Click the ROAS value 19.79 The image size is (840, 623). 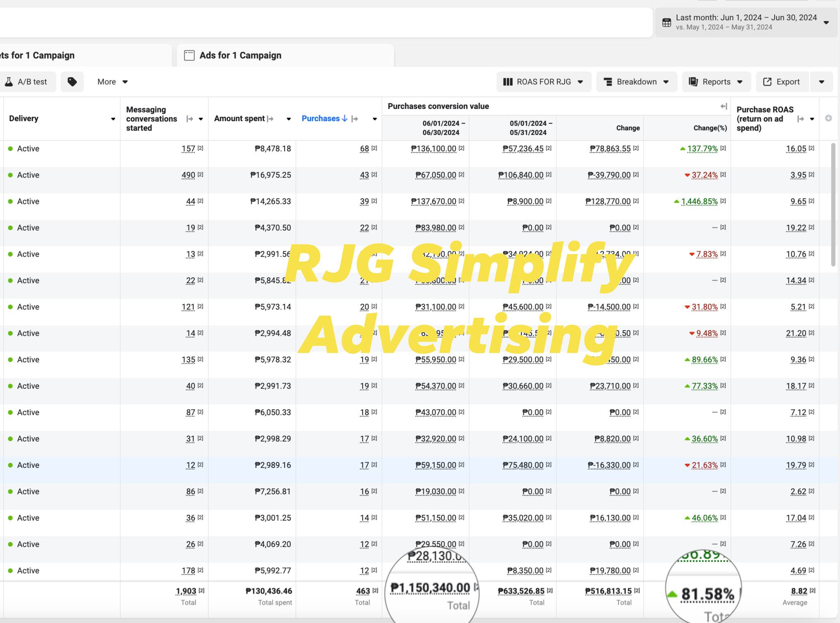click(x=796, y=465)
